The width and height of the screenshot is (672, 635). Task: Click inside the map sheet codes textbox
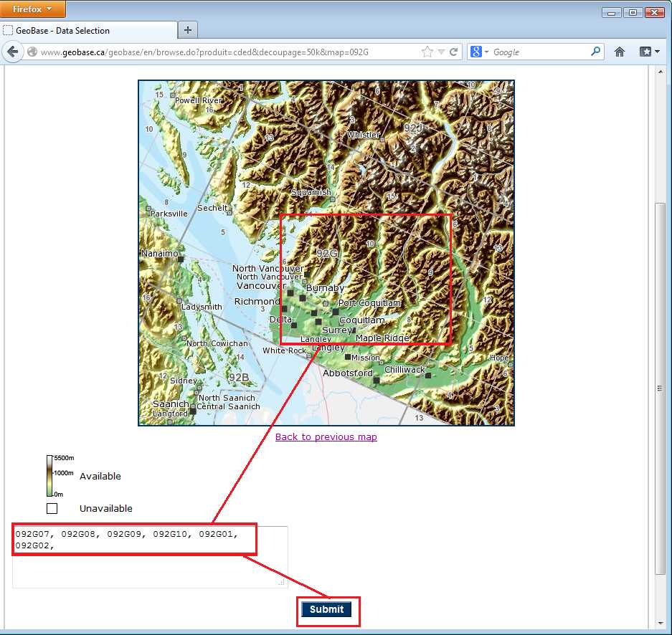point(149,566)
